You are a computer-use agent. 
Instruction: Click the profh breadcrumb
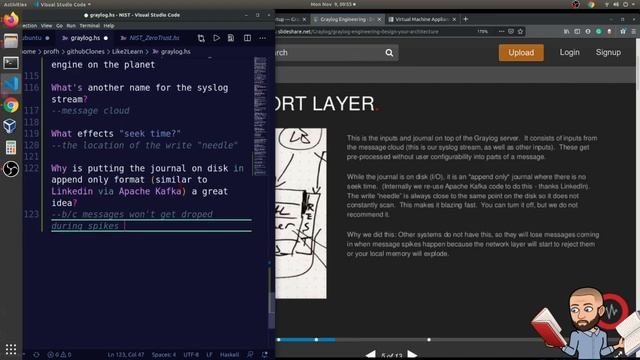click(51, 52)
